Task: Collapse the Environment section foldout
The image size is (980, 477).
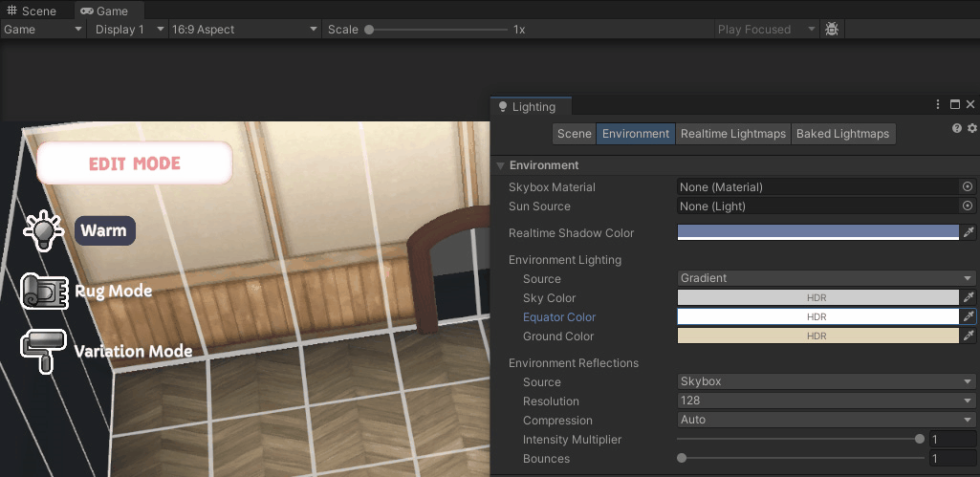Action: pos(500,165)
